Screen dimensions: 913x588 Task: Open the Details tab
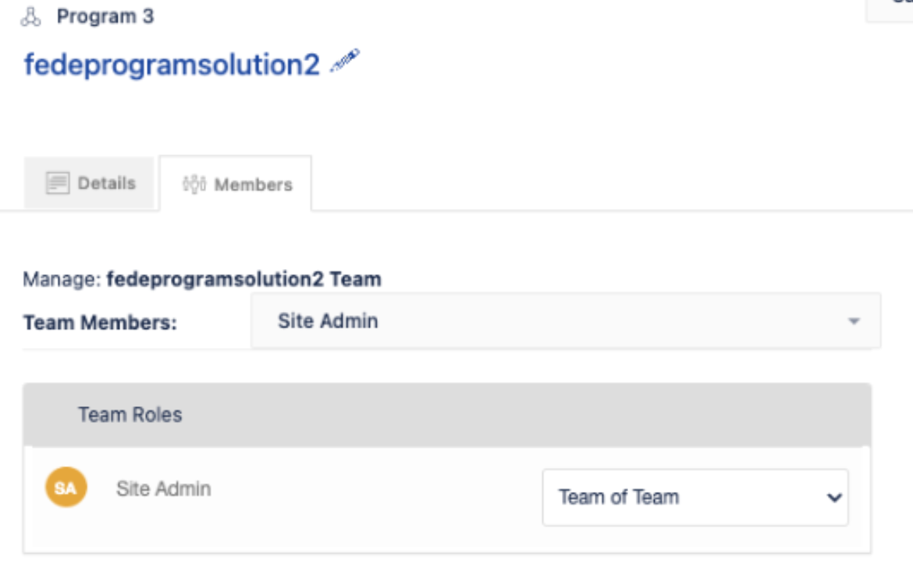[x=89, y=182]
